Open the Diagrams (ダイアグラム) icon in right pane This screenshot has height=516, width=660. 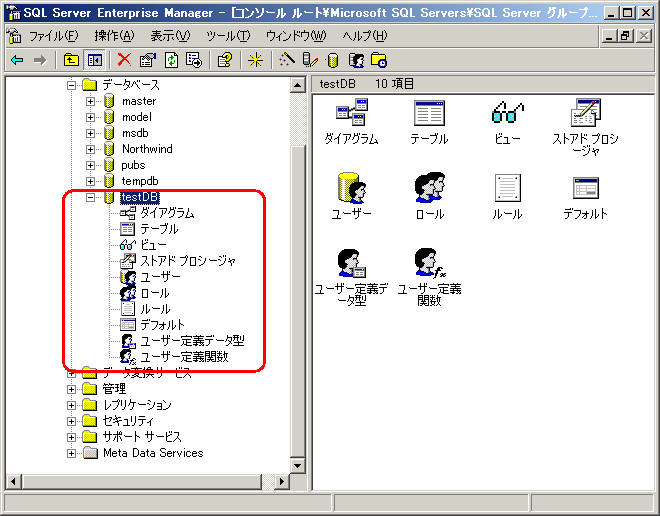tap(351, 115)
